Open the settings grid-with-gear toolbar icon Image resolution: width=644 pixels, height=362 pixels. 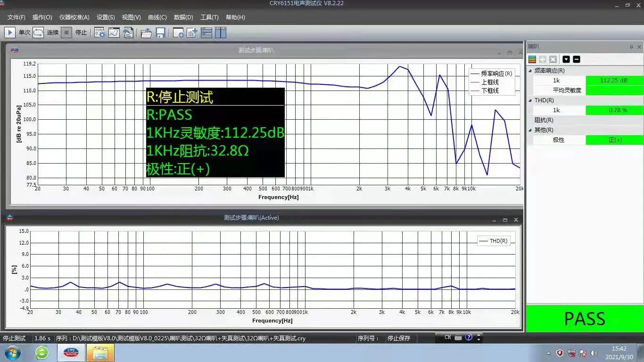(x=100, y=33)
